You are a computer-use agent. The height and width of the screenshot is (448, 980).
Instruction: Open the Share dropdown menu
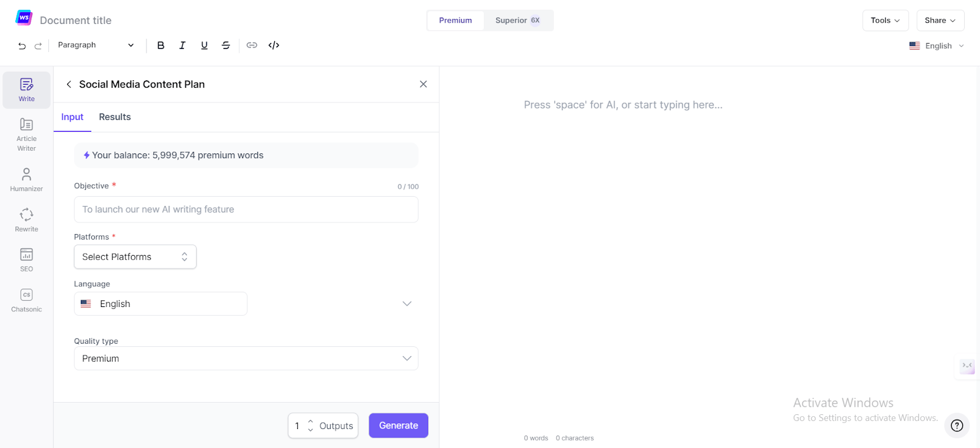click(x=940, y=20)
